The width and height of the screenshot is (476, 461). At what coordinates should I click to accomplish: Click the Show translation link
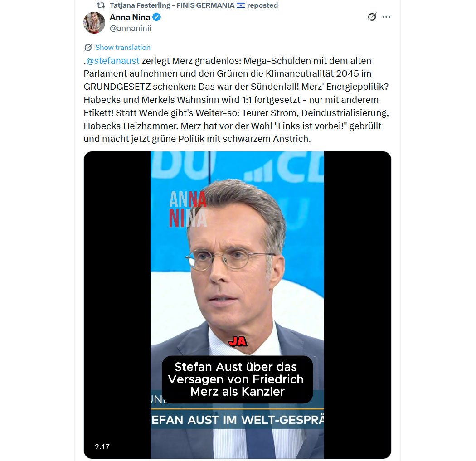point(123,47)
